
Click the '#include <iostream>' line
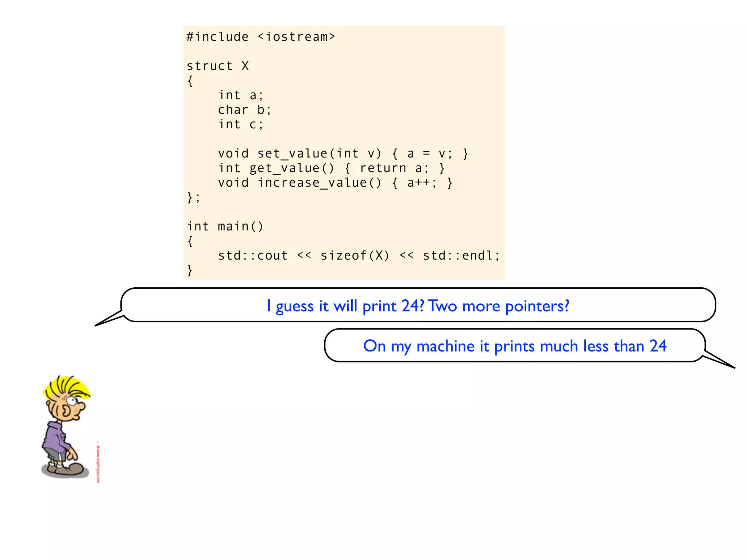(260, 37)
